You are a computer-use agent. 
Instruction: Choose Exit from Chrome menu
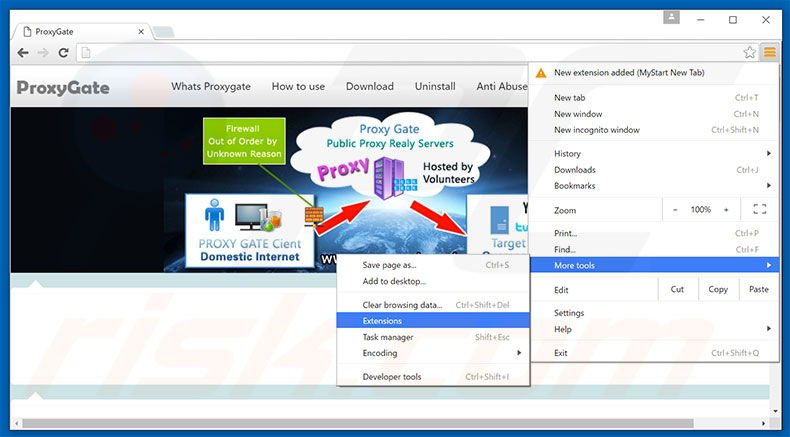click(654, 353)
